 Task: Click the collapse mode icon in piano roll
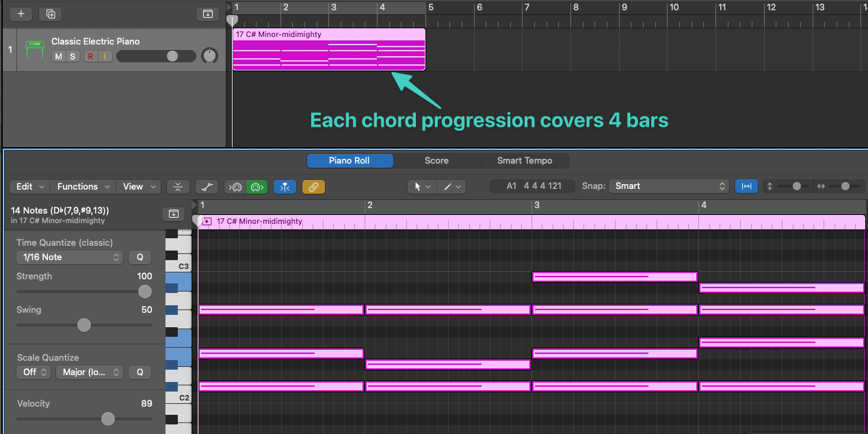178,186
